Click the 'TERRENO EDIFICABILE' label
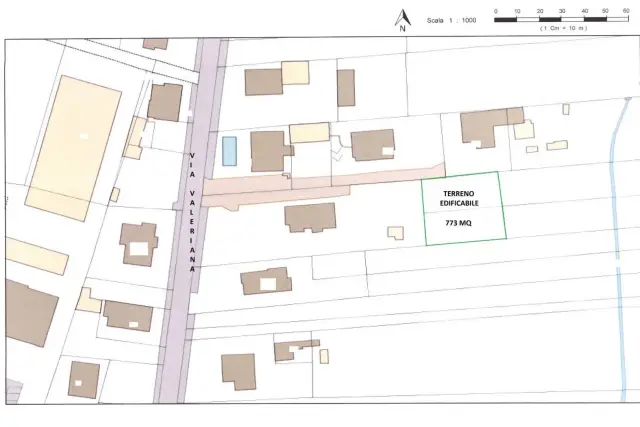640x427 pixels. click(x=459, y=198)
